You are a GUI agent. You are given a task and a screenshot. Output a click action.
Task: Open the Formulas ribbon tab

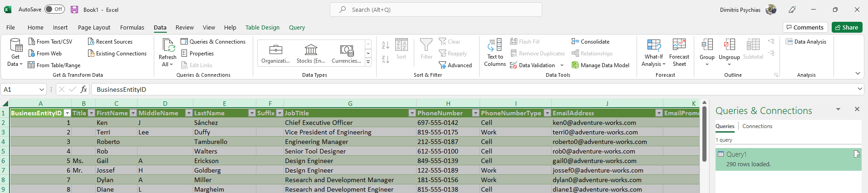tap(132, 27)
